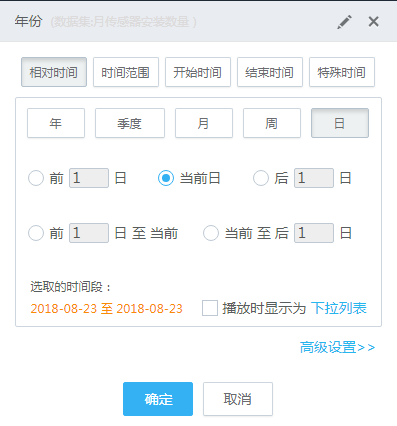
Task: Pick the 周 granularity button
Action: coord(272,123)
